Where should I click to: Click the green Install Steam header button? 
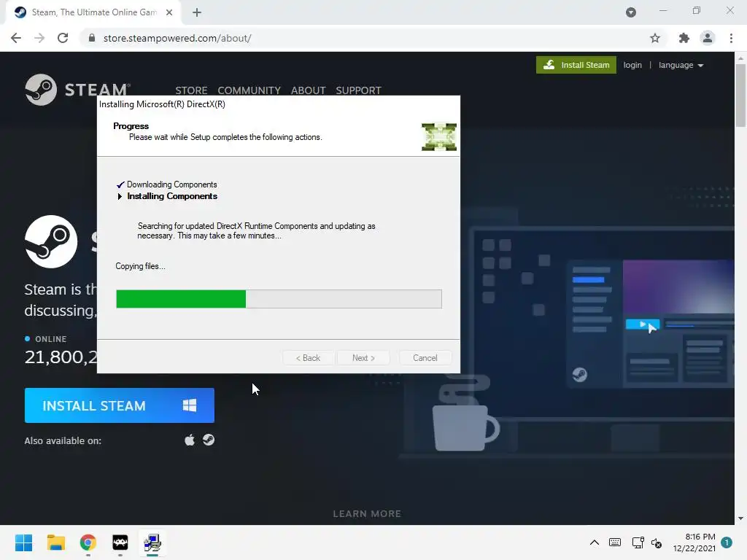(576, 65)
